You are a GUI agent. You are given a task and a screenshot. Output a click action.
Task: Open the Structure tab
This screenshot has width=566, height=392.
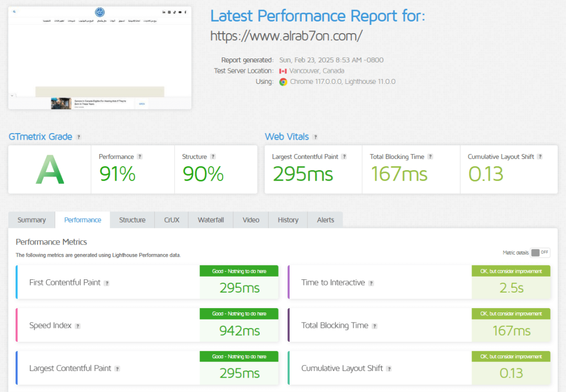(x=132, y=220)
